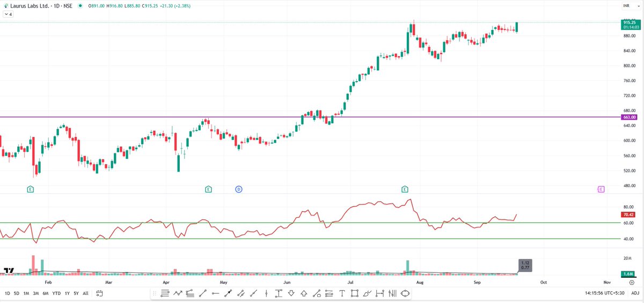
Task: Select the arrow line tool
Action: pos(228,293)
